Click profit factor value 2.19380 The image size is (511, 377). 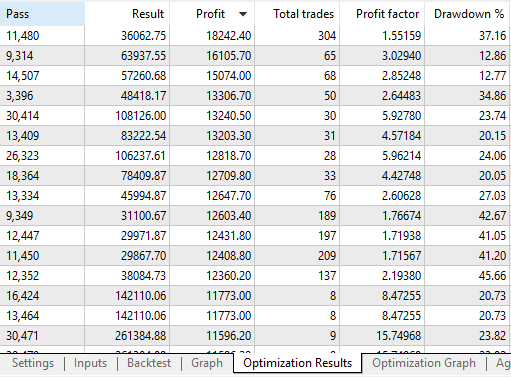[402, 276]
